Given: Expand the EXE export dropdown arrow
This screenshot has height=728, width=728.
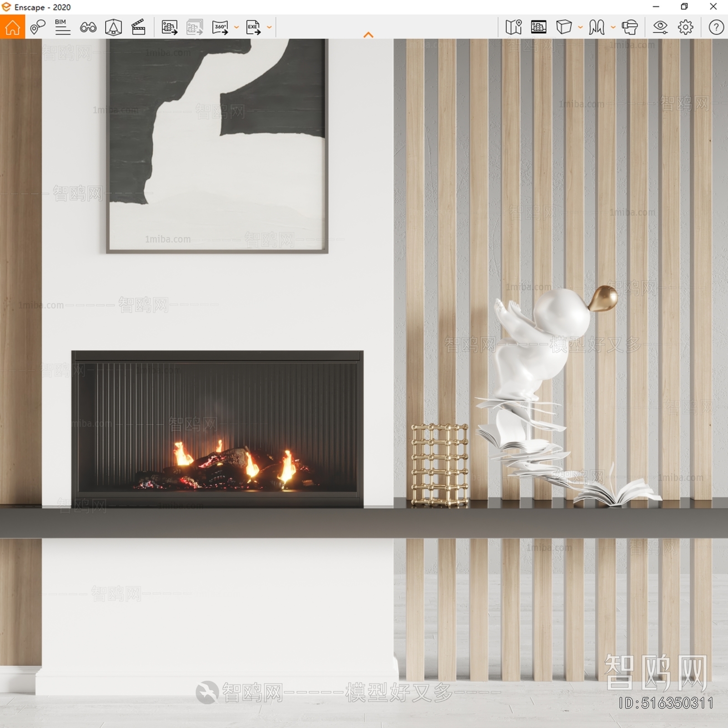Looking at the screenshot, I should click(x=269, y=27).
